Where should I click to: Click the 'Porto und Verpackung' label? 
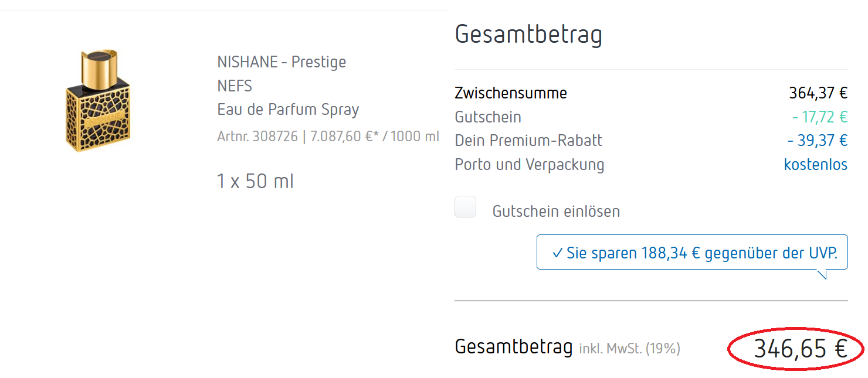529,165
